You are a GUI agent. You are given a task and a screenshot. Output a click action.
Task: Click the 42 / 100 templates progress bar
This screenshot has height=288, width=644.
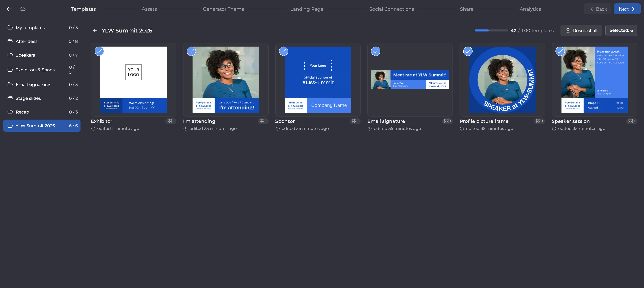tap(491, 30)
